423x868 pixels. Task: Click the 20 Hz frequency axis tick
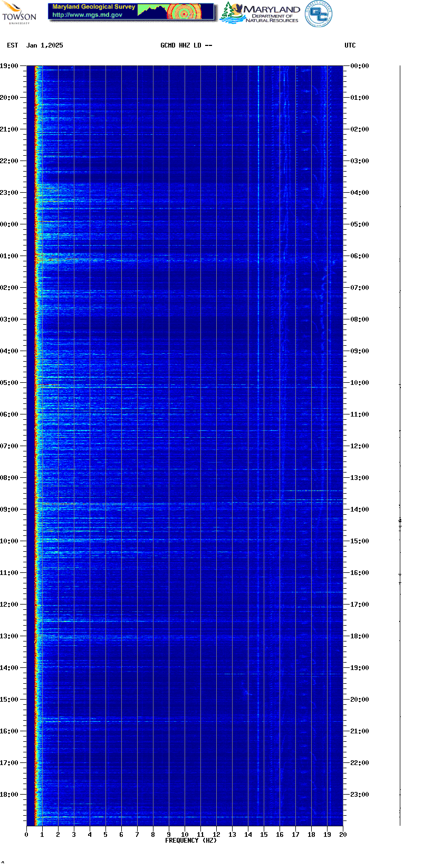coord(343,835)
